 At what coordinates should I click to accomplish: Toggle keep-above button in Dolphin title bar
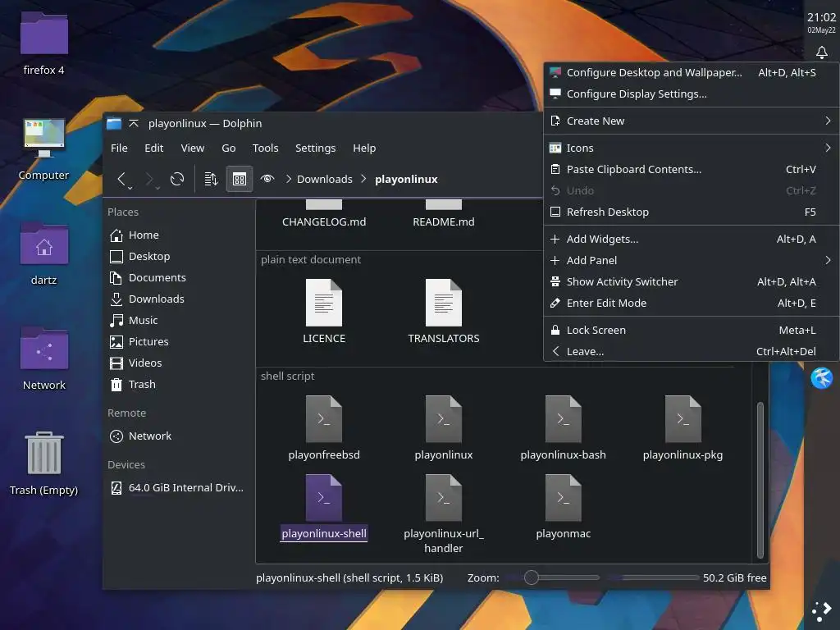tap(134, 123)
